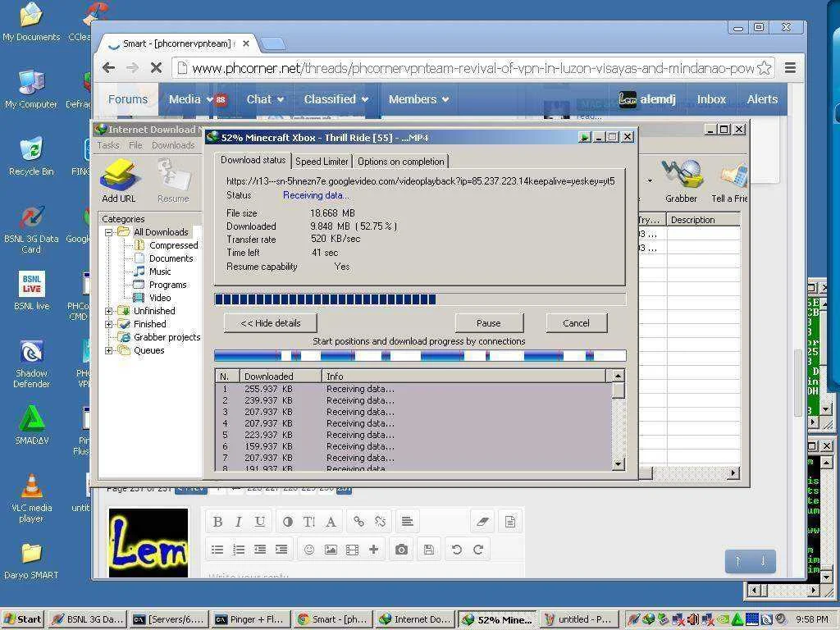Viewport: 840px width, 630px height.
Task: Open the Grabber tool in IDM
Action: click(681, 181)
